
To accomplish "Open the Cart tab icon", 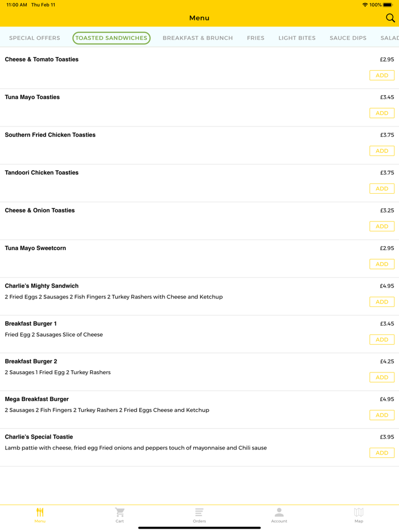I will point(120,512).
